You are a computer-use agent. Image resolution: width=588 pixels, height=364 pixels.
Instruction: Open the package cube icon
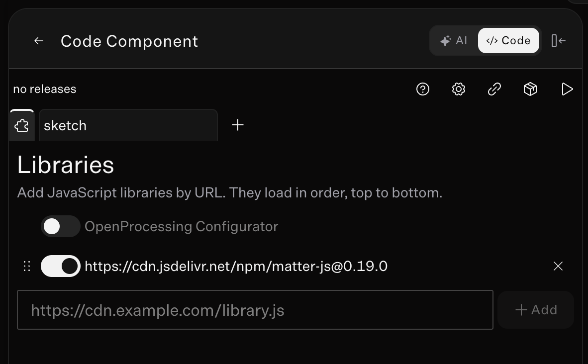click(530, 89)
